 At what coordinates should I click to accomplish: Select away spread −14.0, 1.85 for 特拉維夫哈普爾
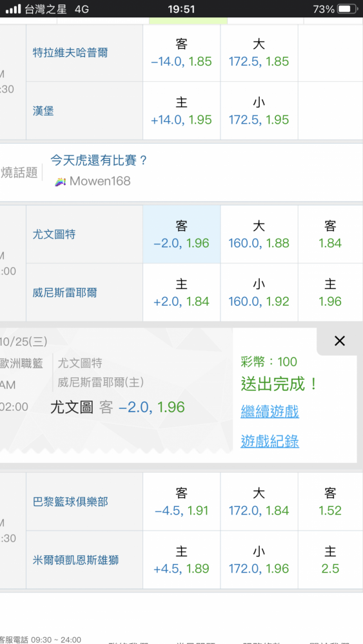click(x=181, y=53)
